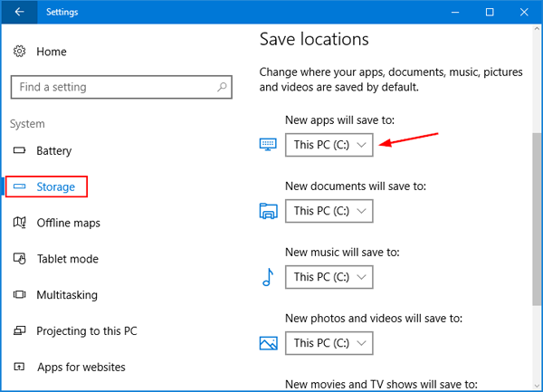Viewport: 543px width, 392px height.
Task: Click the documents folder icon
Action: point(268,211)
